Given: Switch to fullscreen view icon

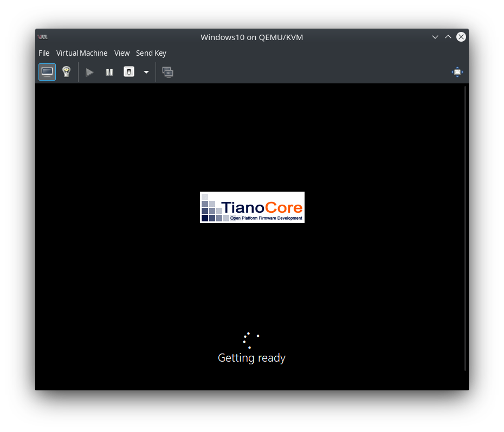Looking at the screenshot, I should 457,72.
